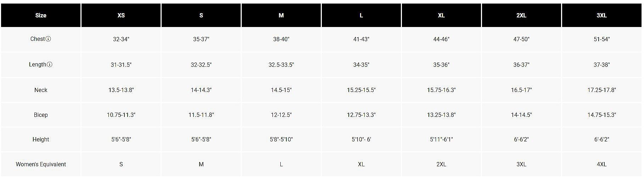Click the 5'11"-6'1" height cell

pos(441,139)
